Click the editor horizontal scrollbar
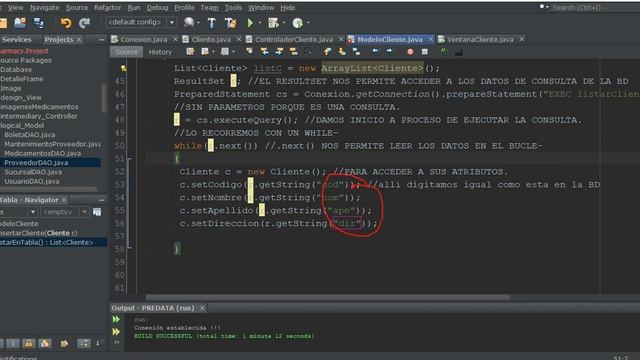The height and width of the screenshot is (360, 640). (328, 297)
